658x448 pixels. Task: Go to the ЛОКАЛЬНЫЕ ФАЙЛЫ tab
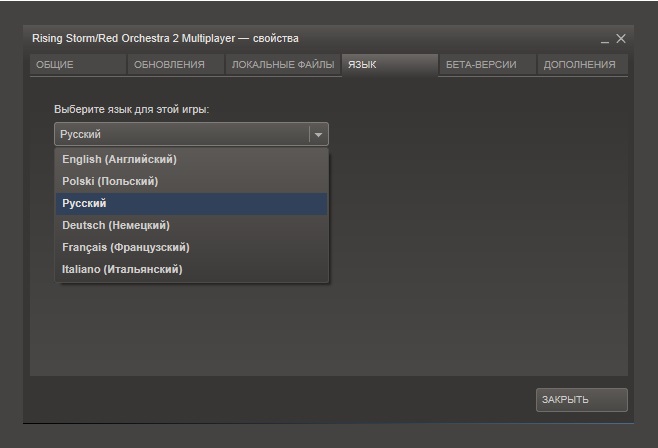(x=283, y=65)
